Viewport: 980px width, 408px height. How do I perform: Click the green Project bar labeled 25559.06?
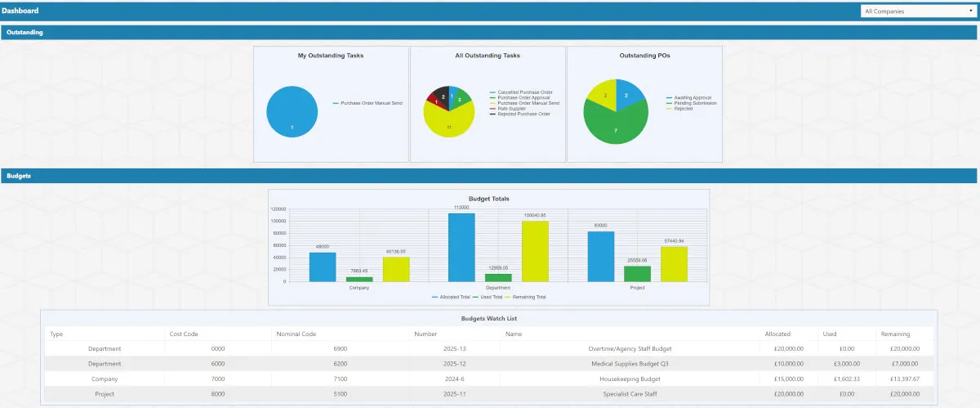click(x=638, y=273)
